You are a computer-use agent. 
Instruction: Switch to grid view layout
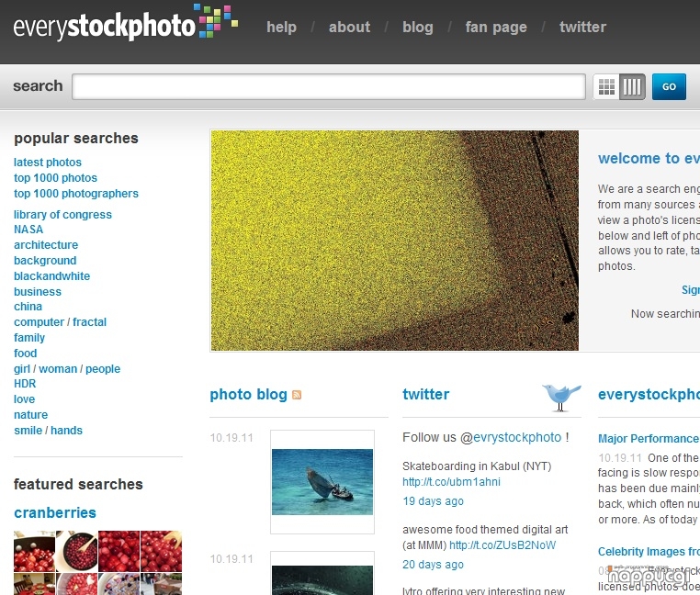(606, 86)
